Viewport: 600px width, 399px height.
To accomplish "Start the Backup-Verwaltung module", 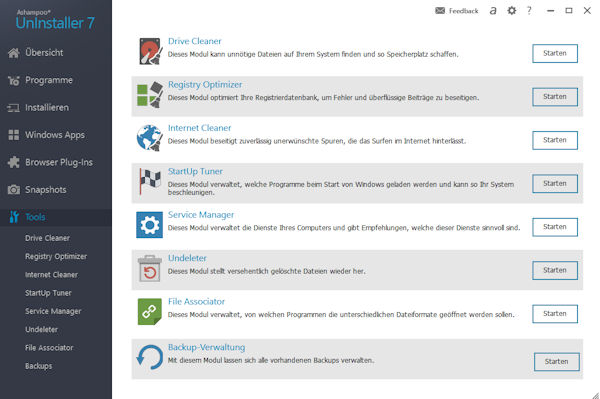I will tap(557, 362).
